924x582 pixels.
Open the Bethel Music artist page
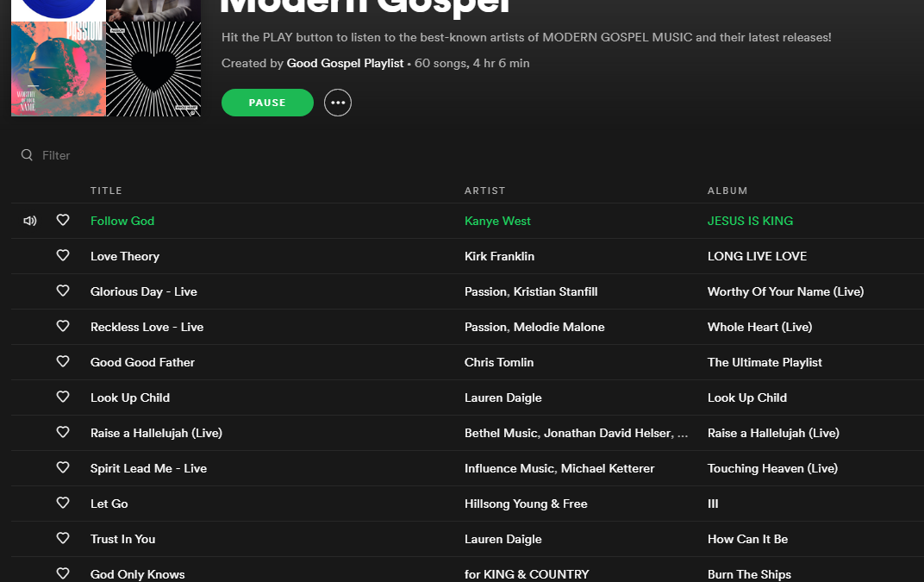501,433
